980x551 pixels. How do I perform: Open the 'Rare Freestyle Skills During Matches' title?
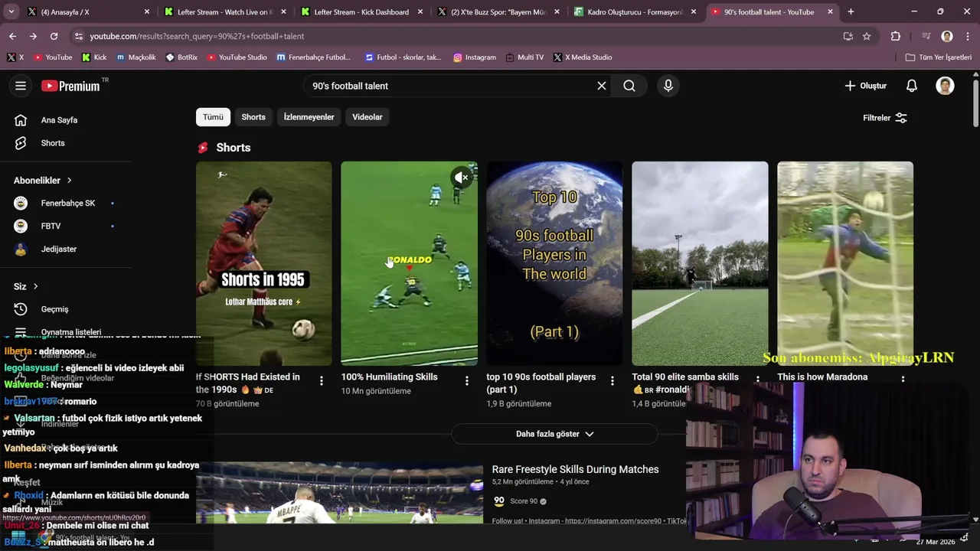[x=575, y=469]
